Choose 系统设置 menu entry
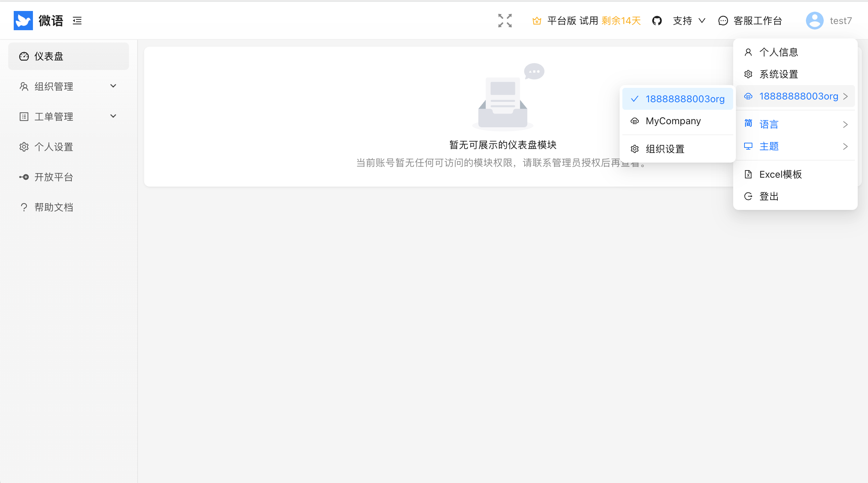 pyautogui.click(x=795, y=74)
